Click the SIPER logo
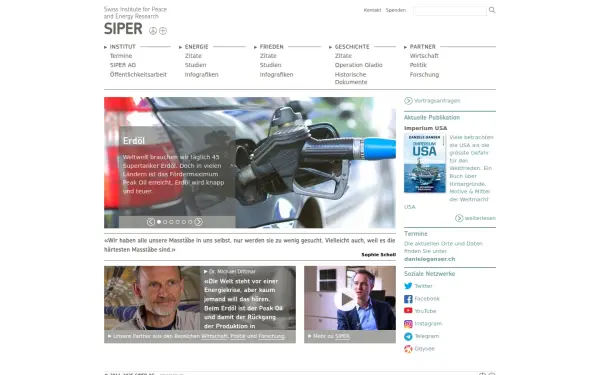 [x=123, y=29]
